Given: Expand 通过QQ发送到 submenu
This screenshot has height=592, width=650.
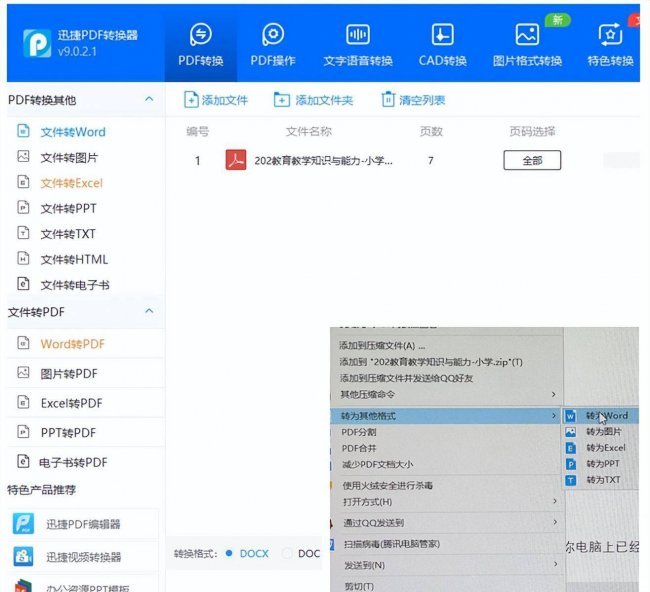Looking at the screenshot, I should (447, 523).
